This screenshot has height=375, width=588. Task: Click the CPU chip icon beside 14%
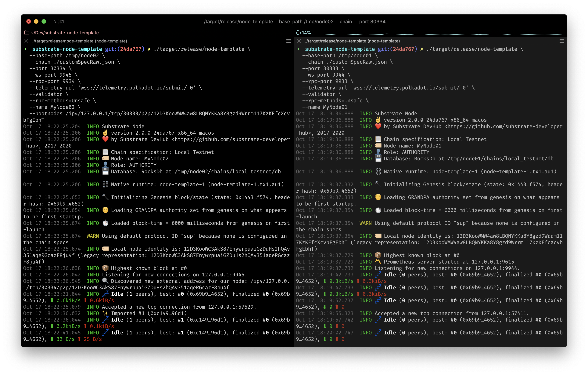[x=298, y=32]
